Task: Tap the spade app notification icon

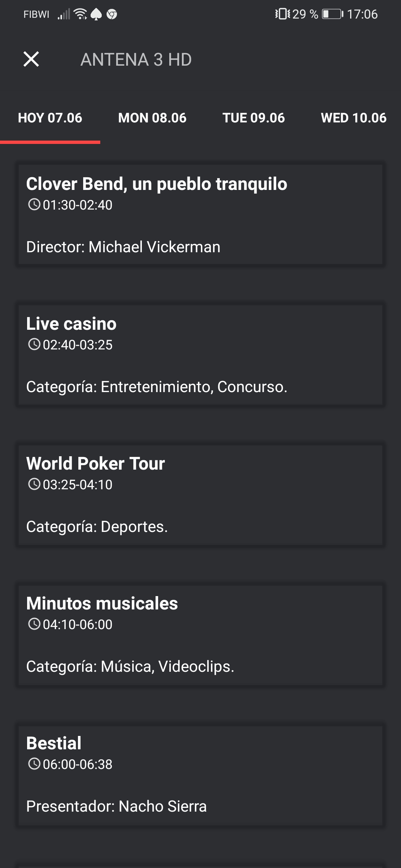Action: (96, 14)
